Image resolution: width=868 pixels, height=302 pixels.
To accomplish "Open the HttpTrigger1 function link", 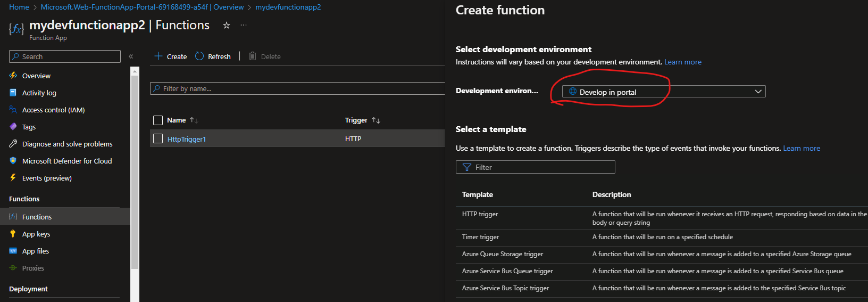I will tap(187, 139).
